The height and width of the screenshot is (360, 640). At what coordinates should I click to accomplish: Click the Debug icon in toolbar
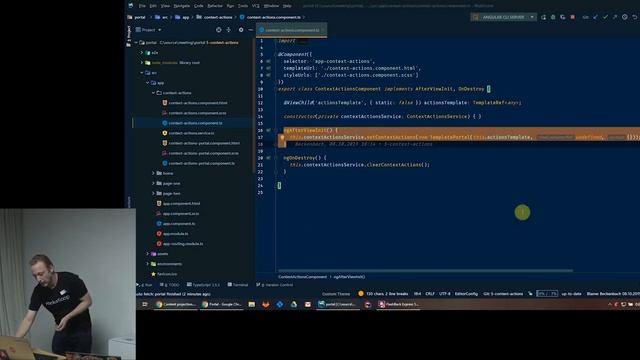(x=553, y=17)
